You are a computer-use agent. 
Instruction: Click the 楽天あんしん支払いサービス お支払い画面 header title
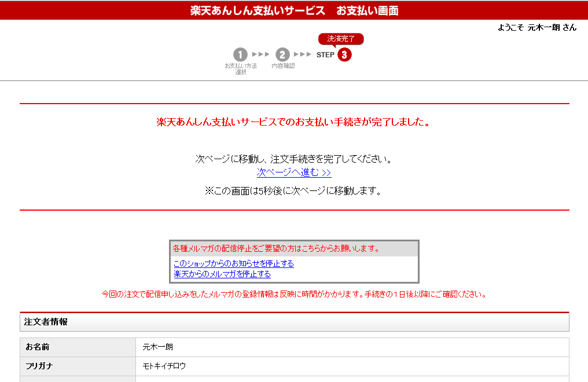point(294,10)
